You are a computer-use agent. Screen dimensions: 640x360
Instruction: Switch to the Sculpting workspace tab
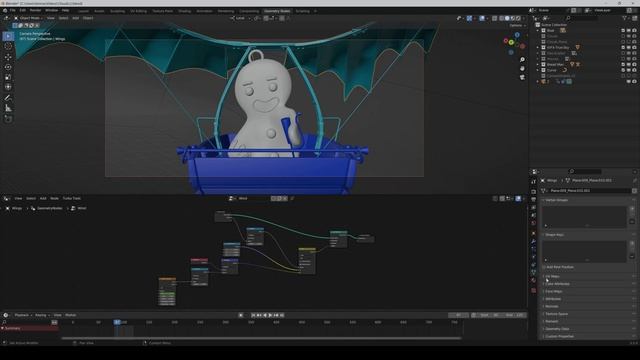point(118,11)
